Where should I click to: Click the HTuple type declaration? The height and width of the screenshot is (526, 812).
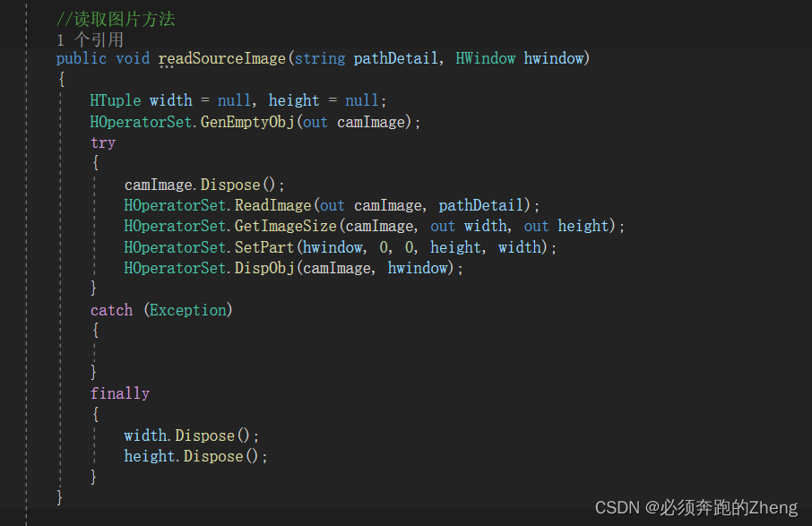tap(115, 100)
